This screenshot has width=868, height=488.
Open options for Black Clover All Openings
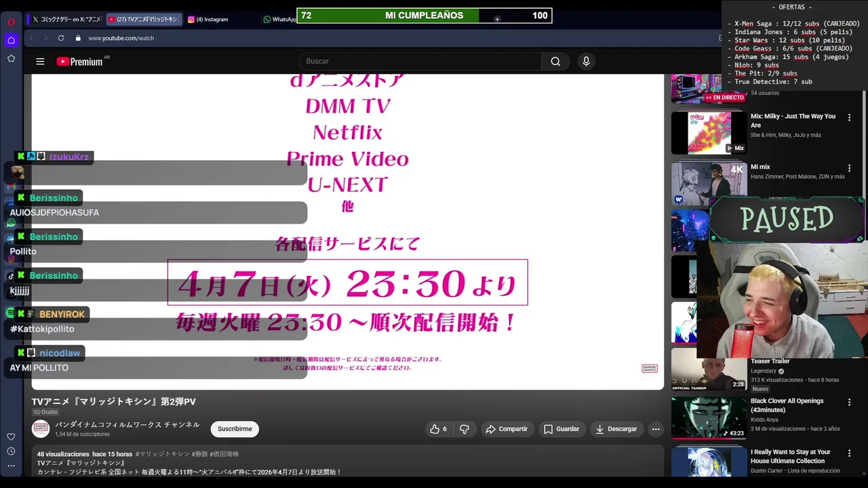click(849, 402)
